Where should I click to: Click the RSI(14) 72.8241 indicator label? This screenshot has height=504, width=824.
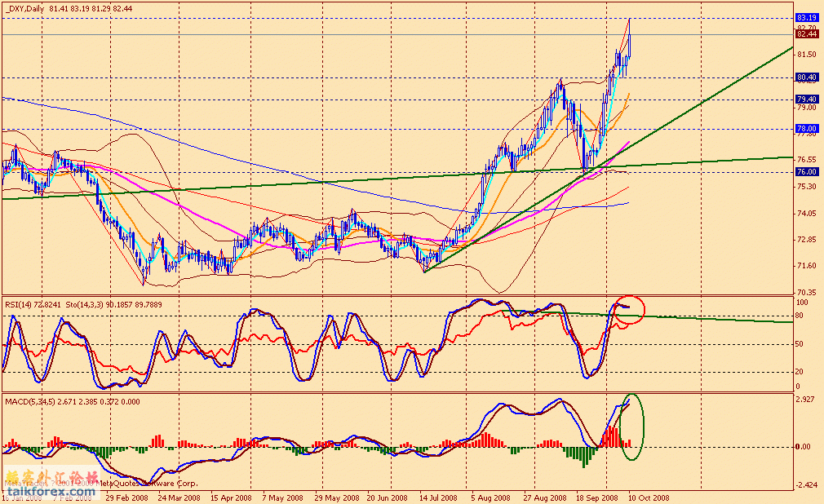point(33,304)
